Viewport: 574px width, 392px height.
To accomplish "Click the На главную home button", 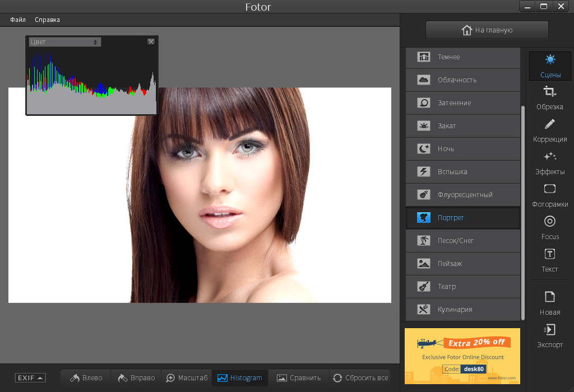I will click(487, 30).
